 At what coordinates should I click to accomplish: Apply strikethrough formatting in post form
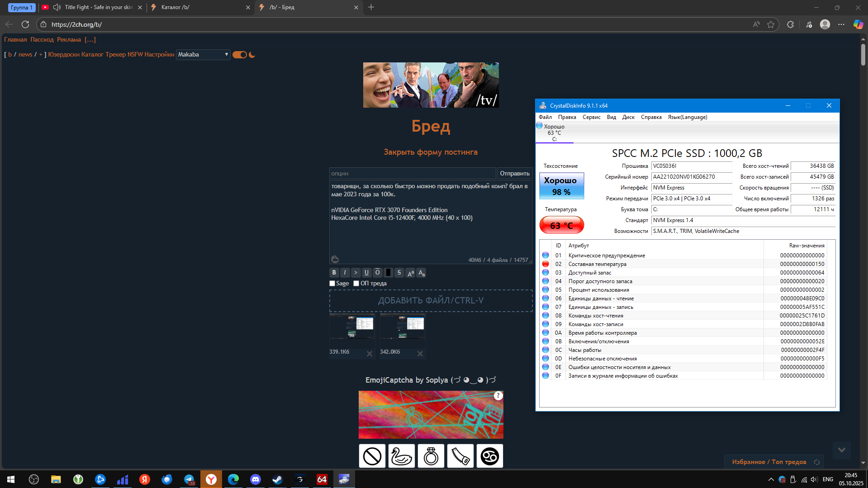[x=399, y=273]
